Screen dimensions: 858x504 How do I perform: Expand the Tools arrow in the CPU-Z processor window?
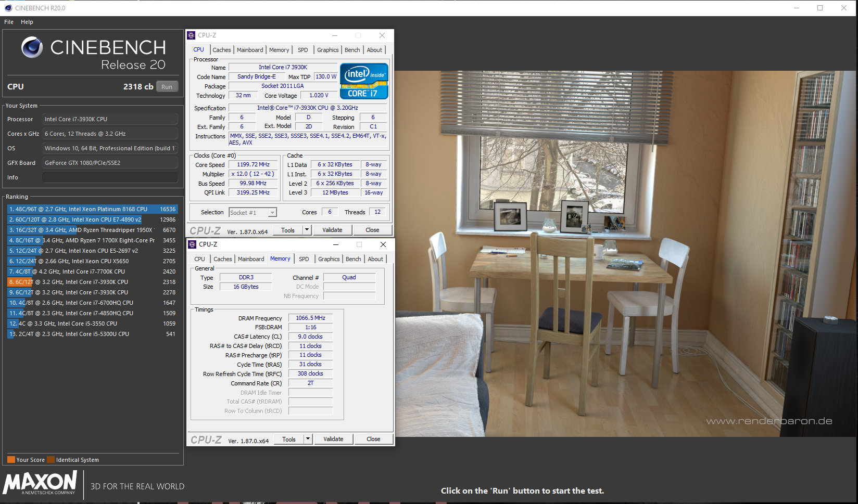pos(307,230)
